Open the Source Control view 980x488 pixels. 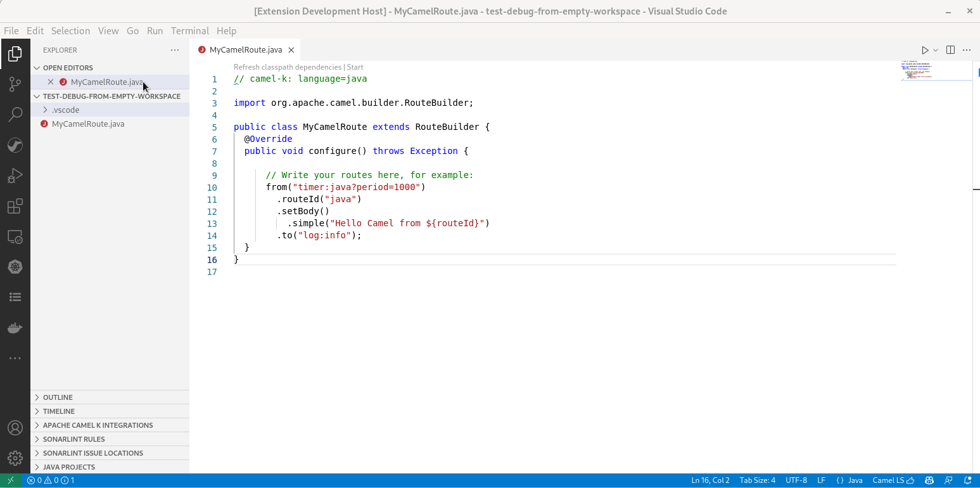point(15,84)
